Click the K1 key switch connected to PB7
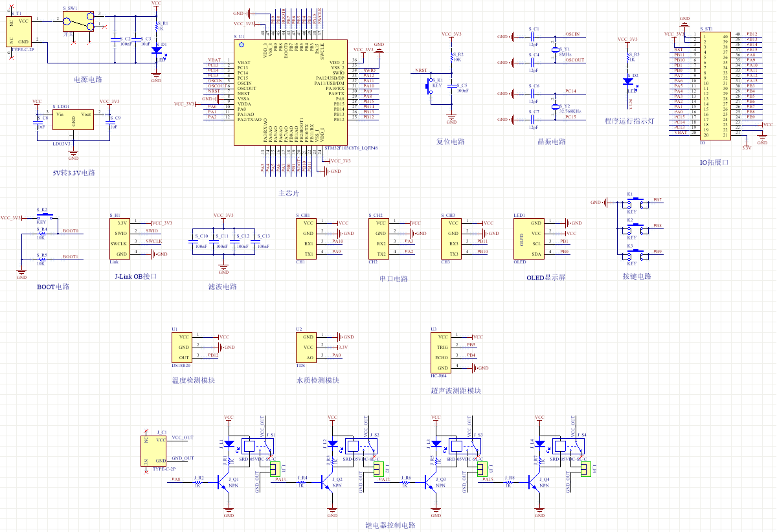The width and height of the screenshot is (777, 532). tap(636, 203)
